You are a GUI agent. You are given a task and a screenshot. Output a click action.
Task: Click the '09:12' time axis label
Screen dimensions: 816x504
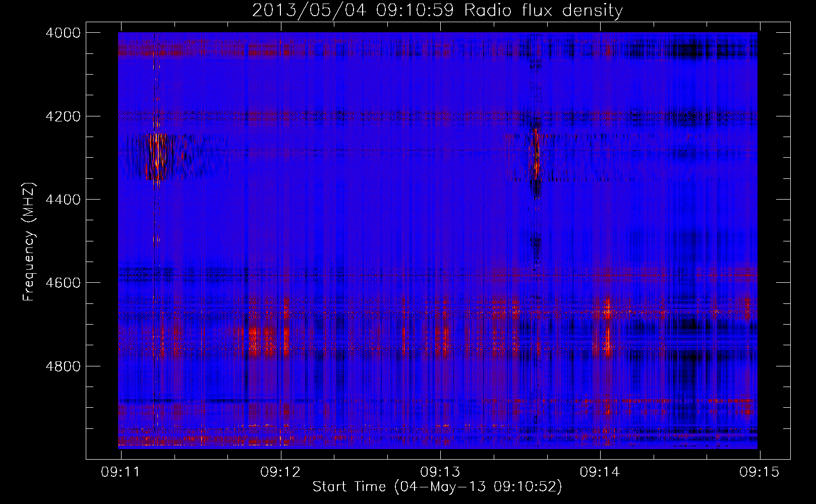pos(280,472)
